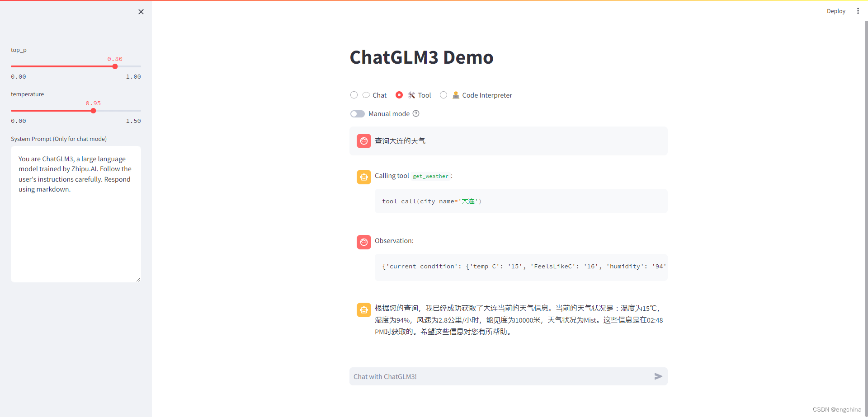868x417 pixels.
Task: Click the temperature value 0.95
Action: (93, 103)
